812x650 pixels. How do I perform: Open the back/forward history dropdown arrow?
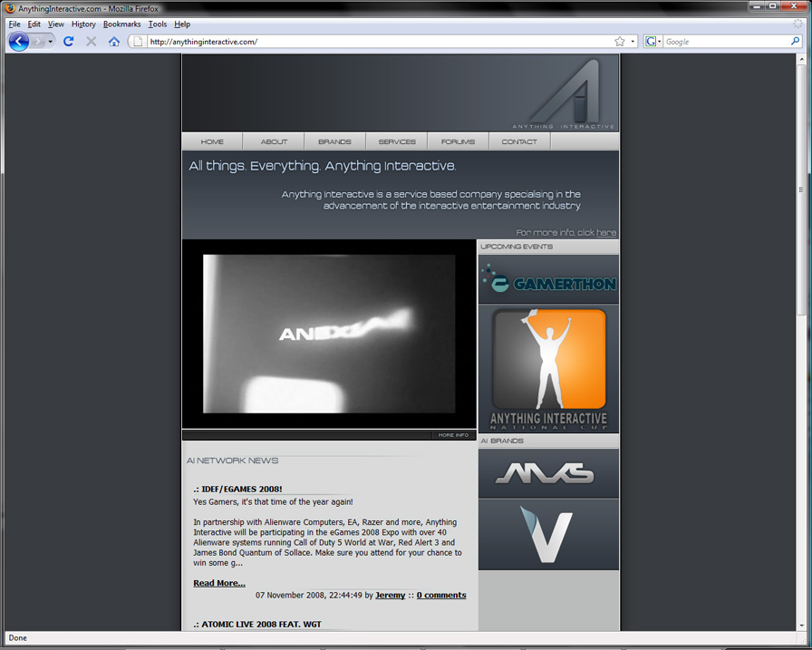(x=50, y=42)
